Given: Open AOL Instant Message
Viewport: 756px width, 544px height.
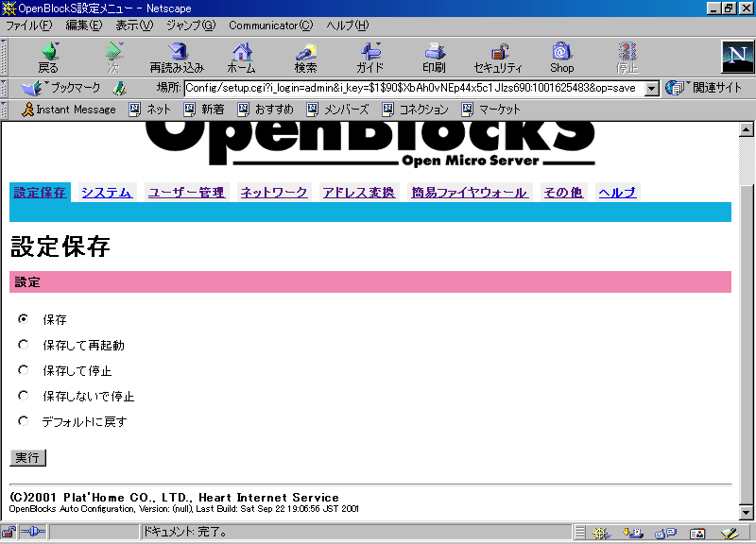Looking at the screenshot, I should pos(68,110).
